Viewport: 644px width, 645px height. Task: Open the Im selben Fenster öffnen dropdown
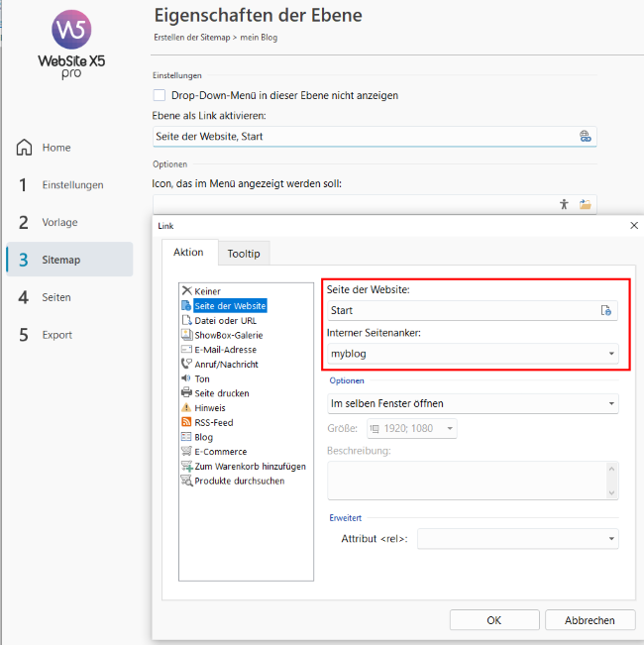[611, 403]
